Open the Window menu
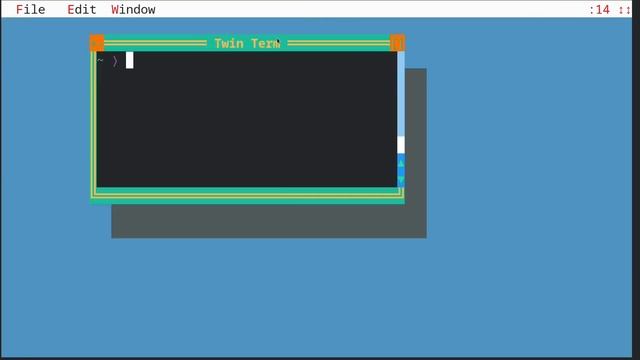 click(x=133, y=9)
